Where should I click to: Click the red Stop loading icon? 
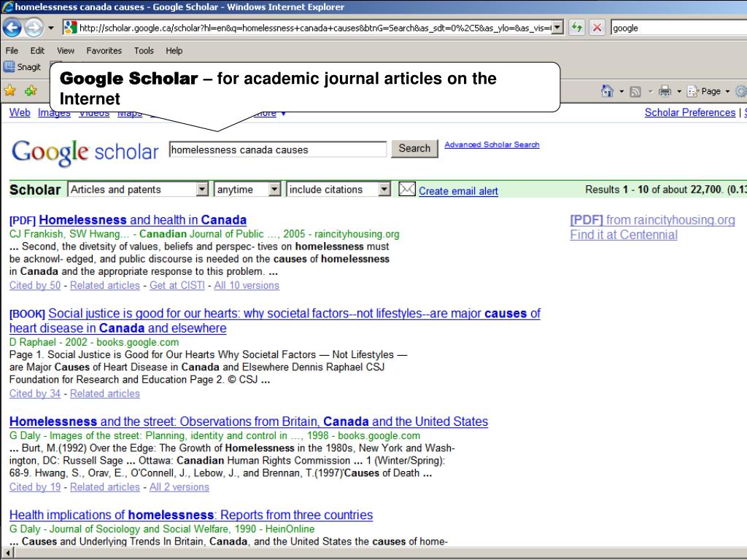(x=597, y=28)
